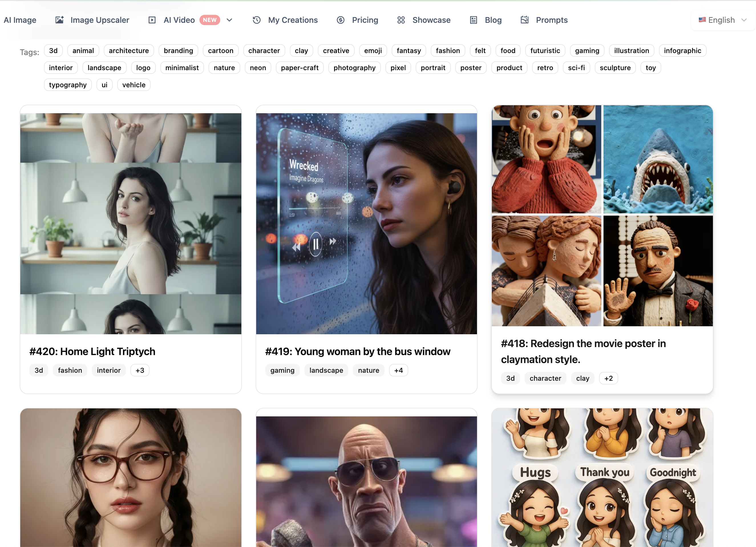Toggle the 'typography' tag filter
Viewport: 756px width, 547px height.
coord(68,85)
